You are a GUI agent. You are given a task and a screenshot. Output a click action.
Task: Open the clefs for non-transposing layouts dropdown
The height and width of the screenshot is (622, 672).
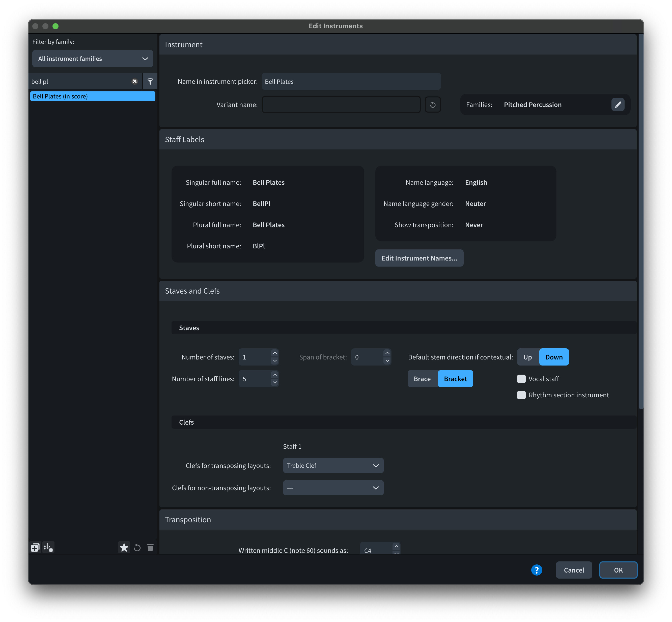[333, 488]
